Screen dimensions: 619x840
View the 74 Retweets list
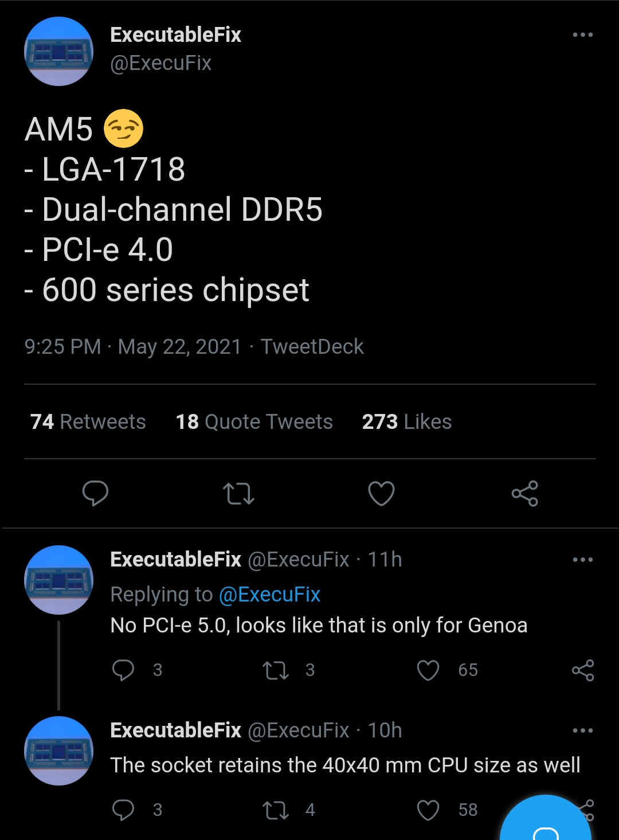coord(88,422)
